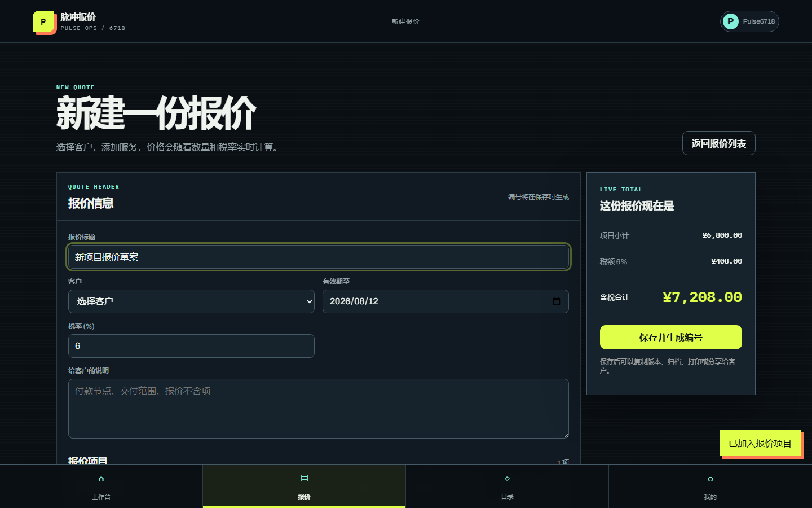Click the PULSE OPS / 6718 subtitle
Screen dimensions: 812x508
(x=93, y=28)
